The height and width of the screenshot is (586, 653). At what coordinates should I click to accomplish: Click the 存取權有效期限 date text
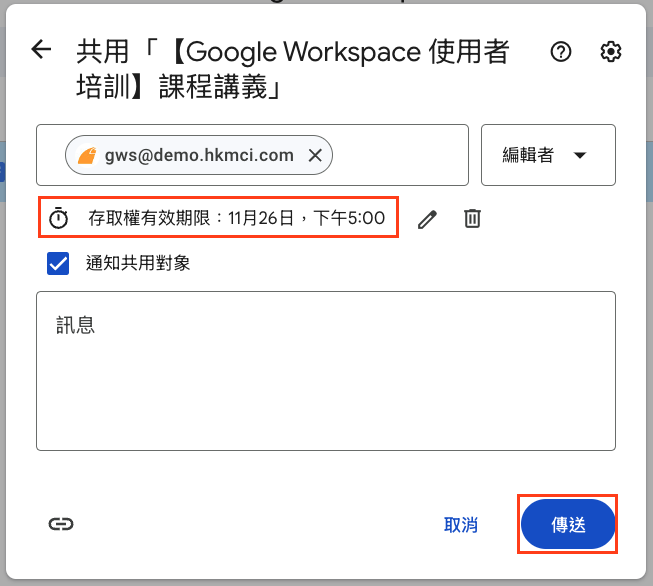point(236,218)
